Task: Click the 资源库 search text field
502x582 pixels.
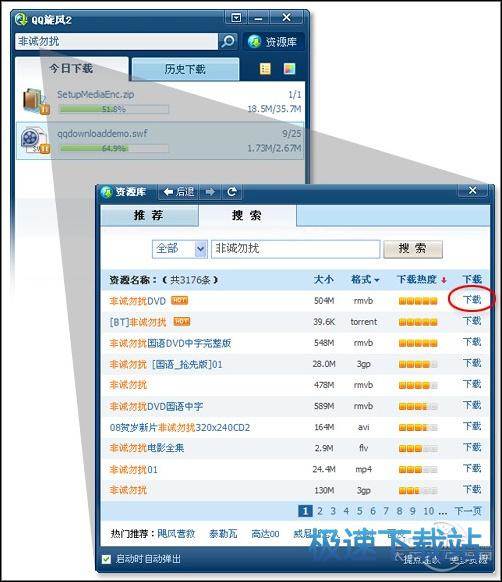Action: pos(296,249)
